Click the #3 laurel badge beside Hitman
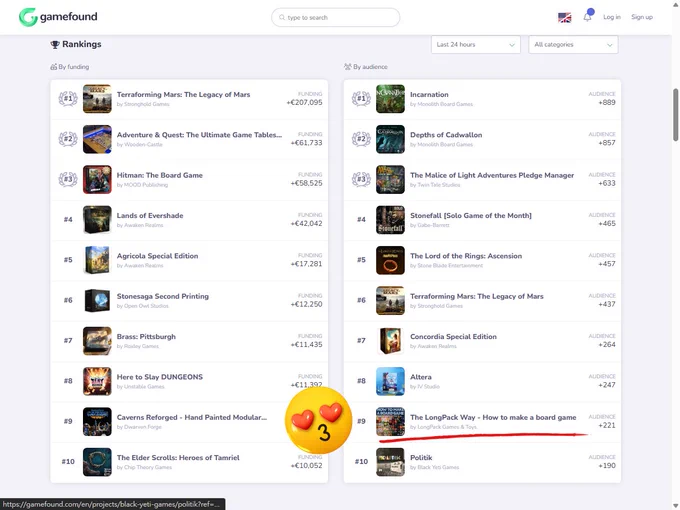This screenshot has width=680, height=510. tap(68, 179)
